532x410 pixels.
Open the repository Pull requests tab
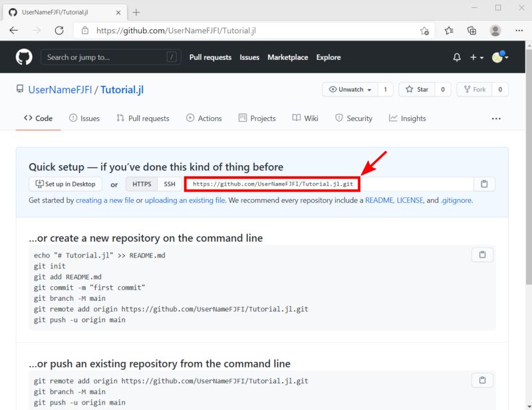(143, 118)
